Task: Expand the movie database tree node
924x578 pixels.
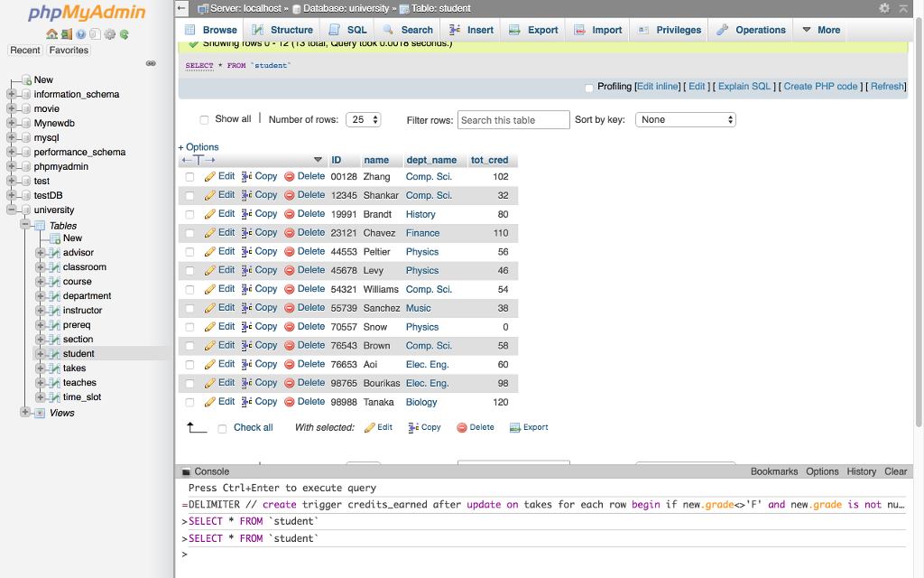Action: coord(12,108)
